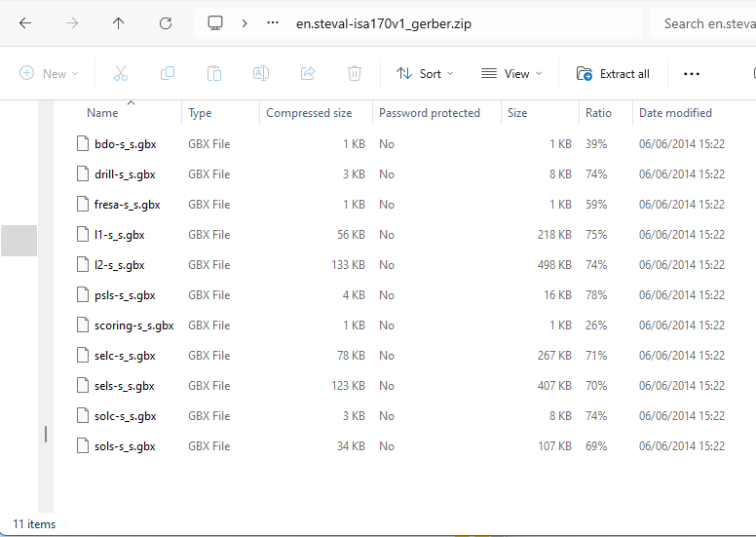Click the Rename icon in toolbar

click(261, 73)
